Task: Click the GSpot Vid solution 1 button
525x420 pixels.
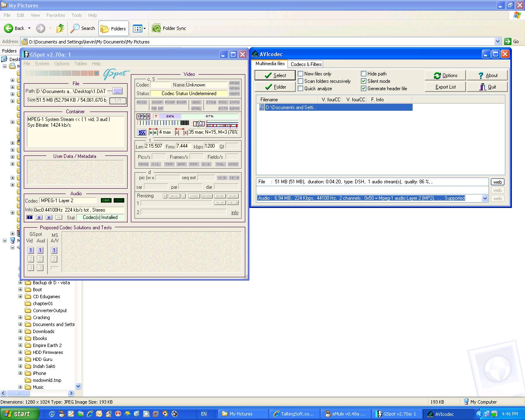Action: pos(31,250)
